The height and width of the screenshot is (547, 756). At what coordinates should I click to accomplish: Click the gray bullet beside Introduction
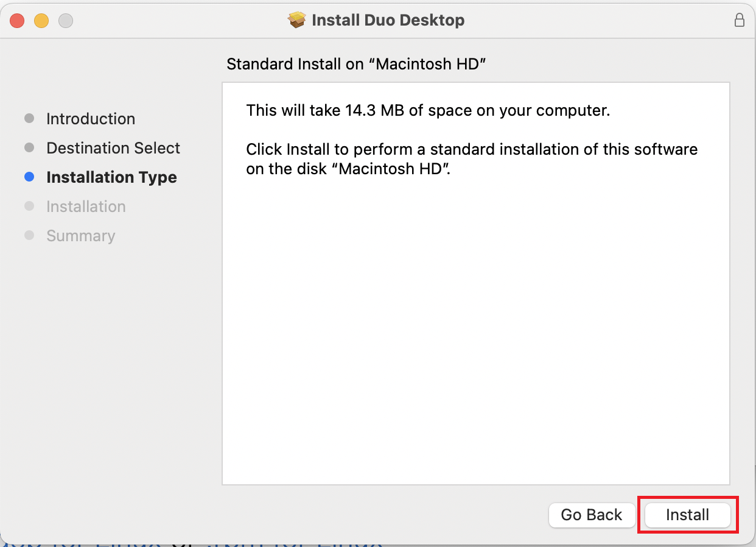pyautogui.click(x=29, y=119)
